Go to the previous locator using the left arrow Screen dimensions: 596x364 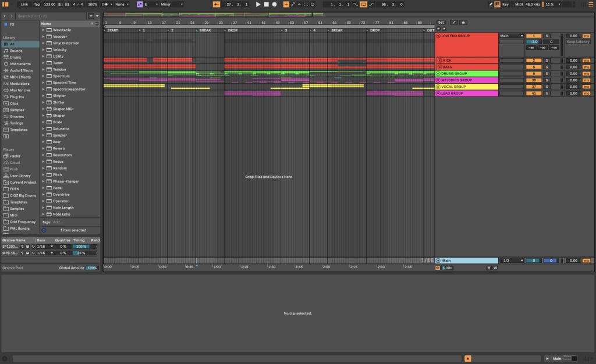(438, 28)
